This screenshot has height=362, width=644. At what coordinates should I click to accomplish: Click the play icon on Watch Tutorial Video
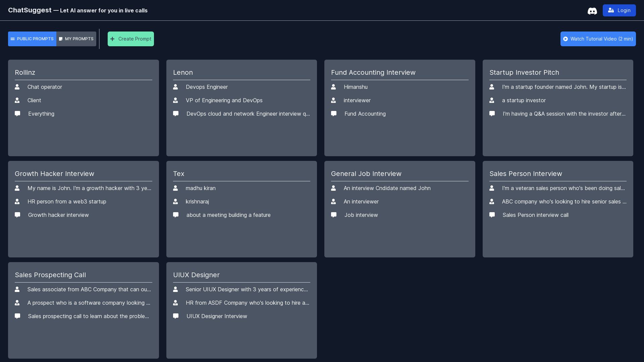566,39
